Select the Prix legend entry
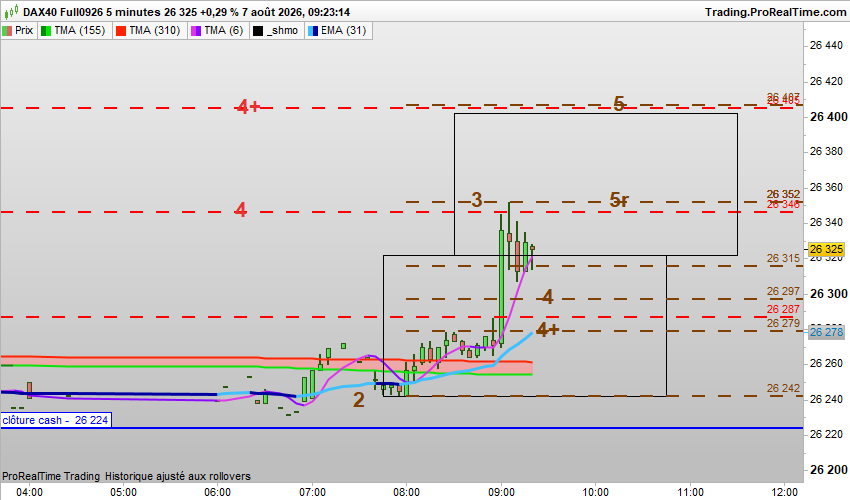Image resolution: width=850 pixels, height=500 pixels. [18, 30]
